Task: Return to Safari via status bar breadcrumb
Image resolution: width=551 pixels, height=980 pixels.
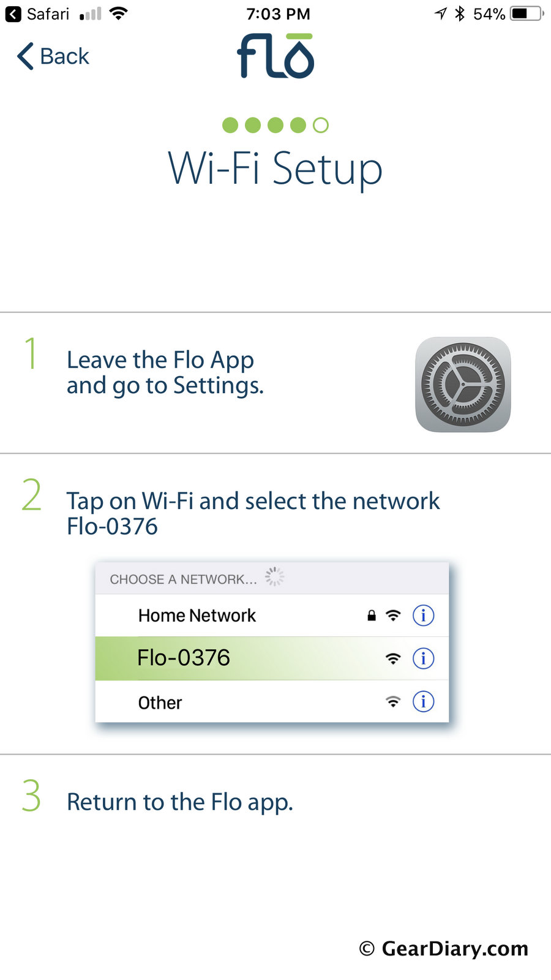Action: 38,14
